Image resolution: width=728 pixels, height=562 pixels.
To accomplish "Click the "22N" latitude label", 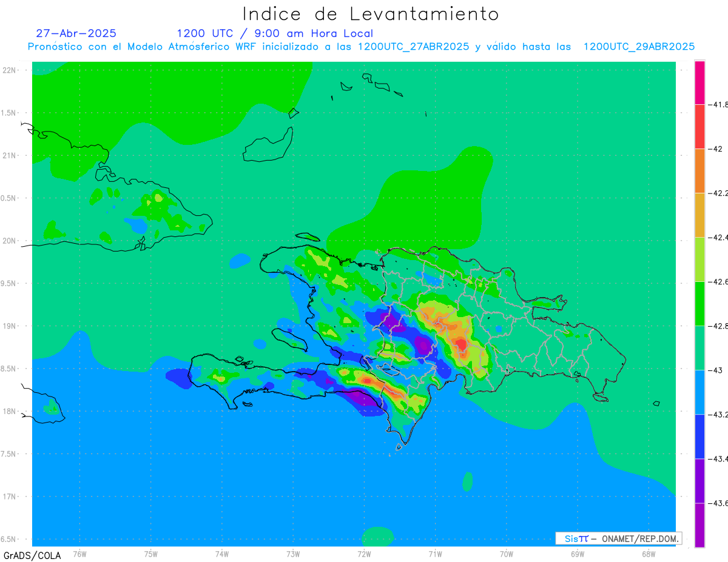I will point(9,70).
